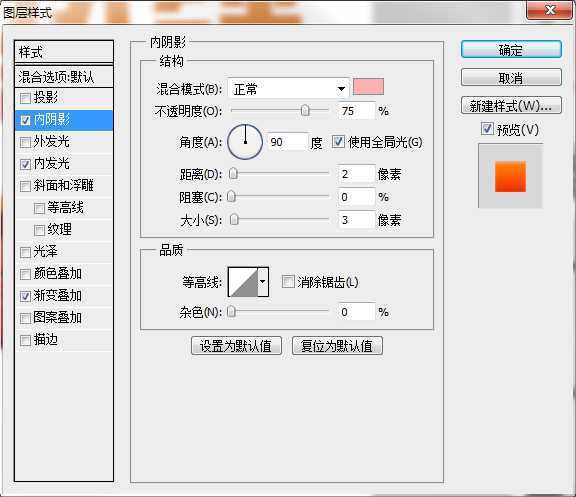Click the opacity value field showing 75
The image size is (576, 497).
tap(356, 111)
